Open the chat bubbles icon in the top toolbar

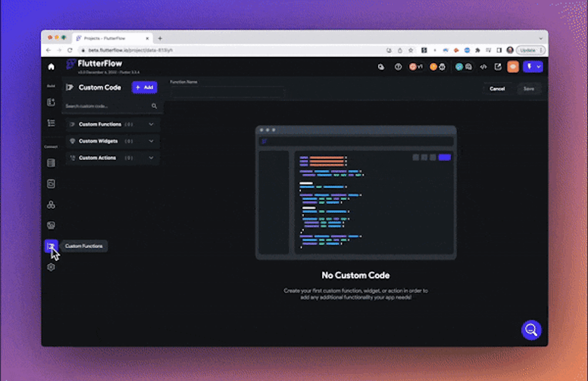381,67
